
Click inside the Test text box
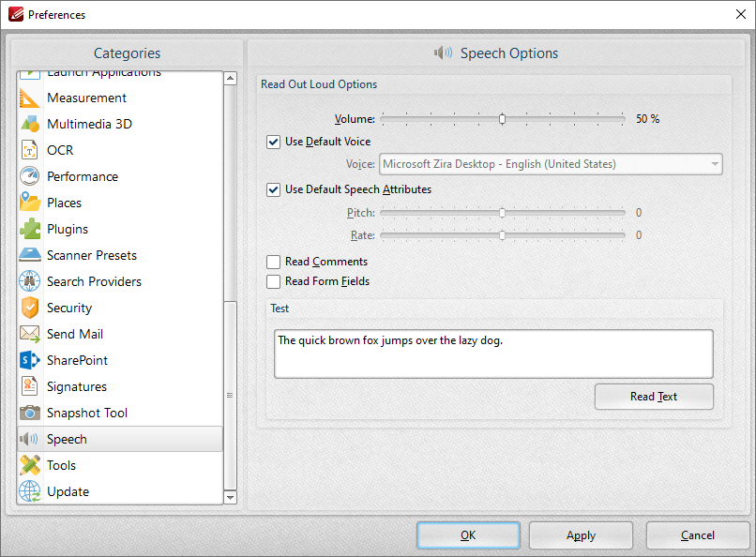[493, 354]
